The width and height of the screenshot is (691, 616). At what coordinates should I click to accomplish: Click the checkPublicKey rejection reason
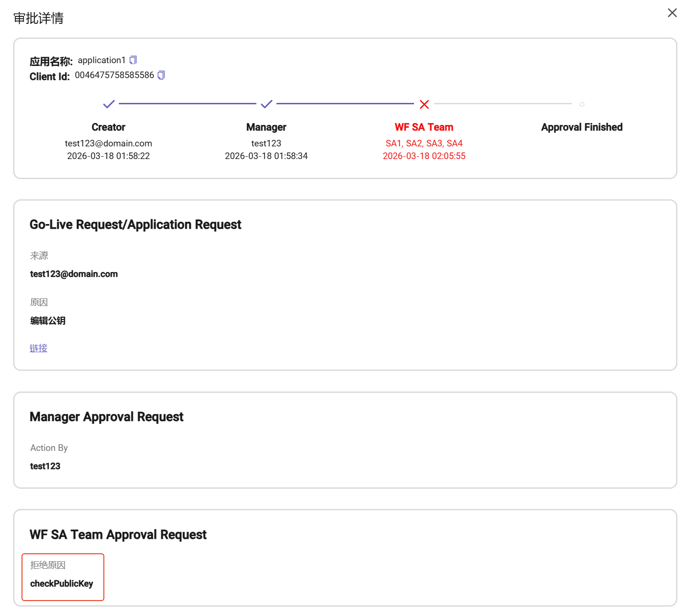click(62, 584)
